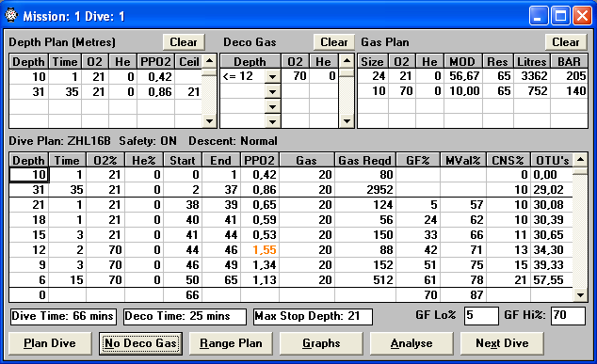Click the Deco Time: 25 mins field
597x364 pixels.
coord(185,316)
